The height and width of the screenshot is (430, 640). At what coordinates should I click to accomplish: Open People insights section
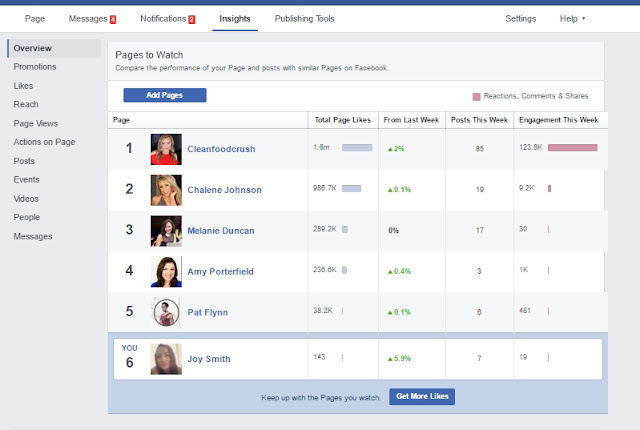point(27,217)
